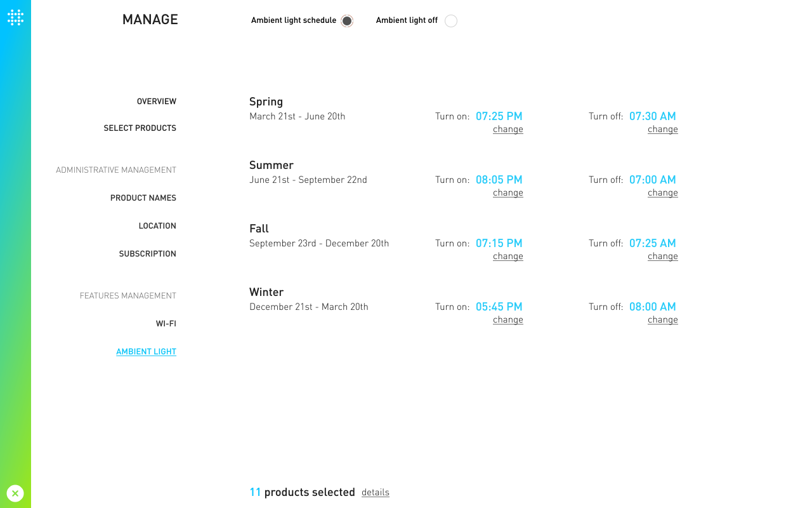Viewport: 812px width, 508px height.
Task: Click the MANAGE page title
Action: [150, 20]
